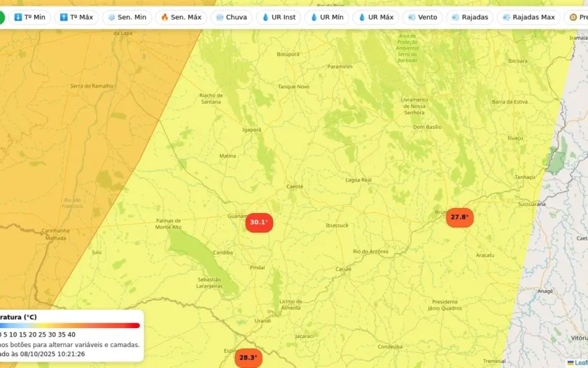Image resolution: width=588 pixels, height=368 pixels.
Task: Click the Caetité city label on map
Action: coord(295,186)
